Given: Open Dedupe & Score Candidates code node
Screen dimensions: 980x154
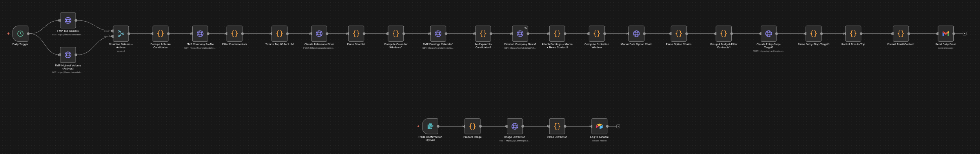Looking at the screenshot, I should (160, 34).
